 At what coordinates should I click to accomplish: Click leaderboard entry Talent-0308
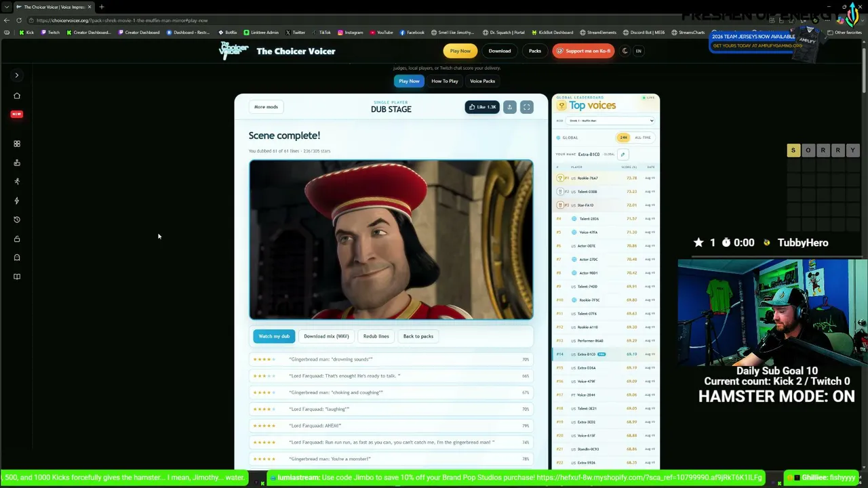(x=606, y=192)
